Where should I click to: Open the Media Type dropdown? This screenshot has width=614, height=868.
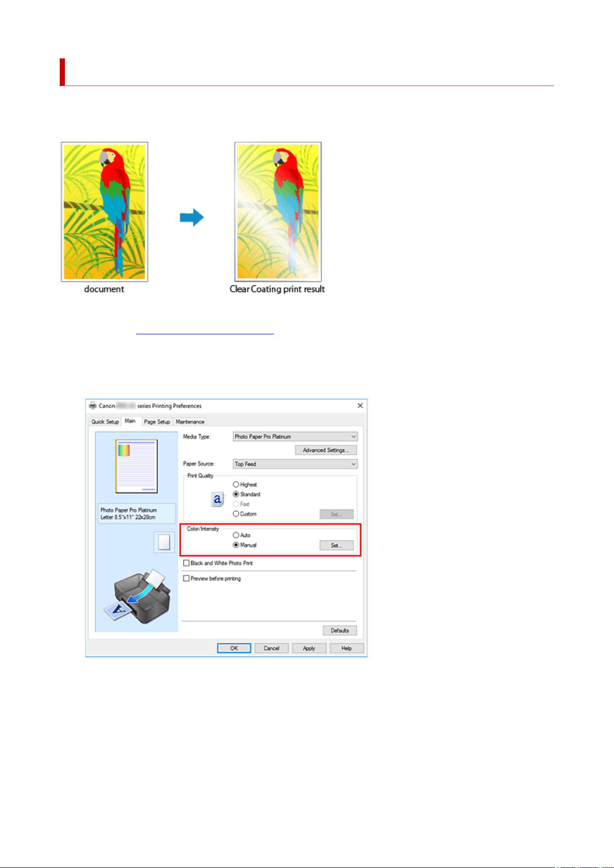click(295, 437)
